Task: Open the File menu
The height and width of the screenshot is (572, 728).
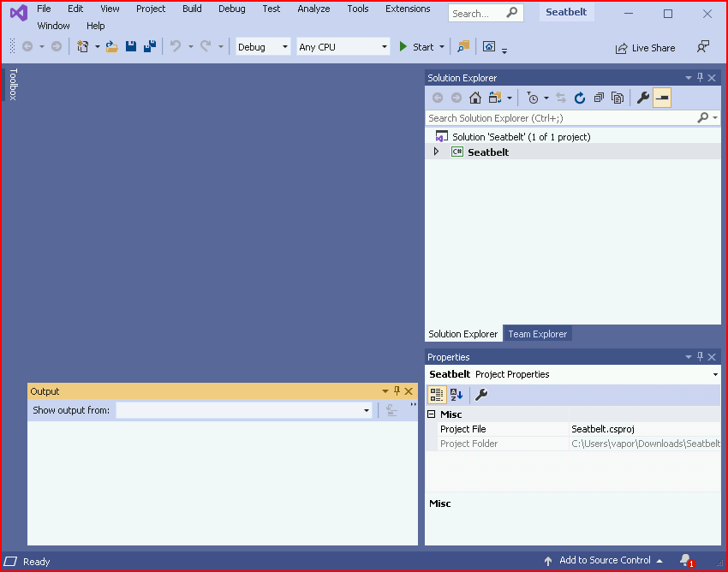Action: click(x=44, y=9)
